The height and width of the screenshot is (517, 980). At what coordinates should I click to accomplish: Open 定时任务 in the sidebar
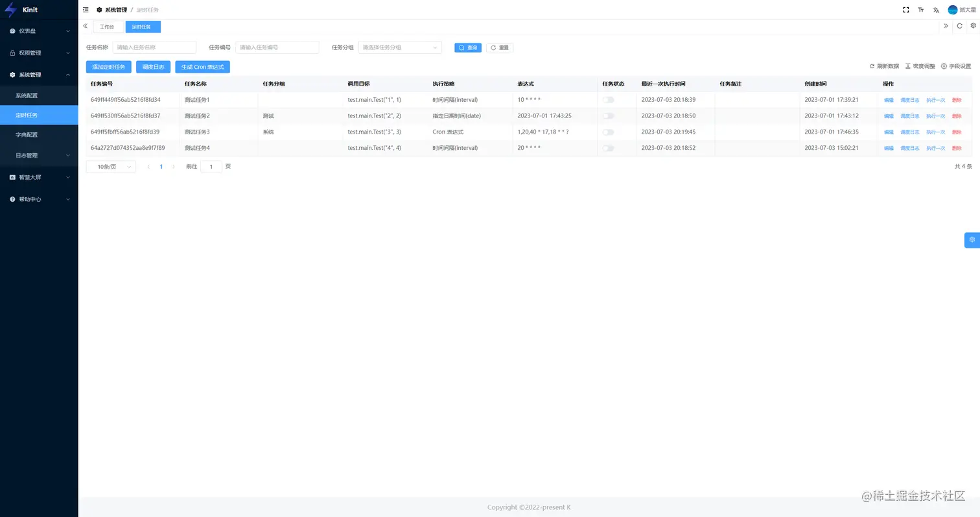(39, 115)
